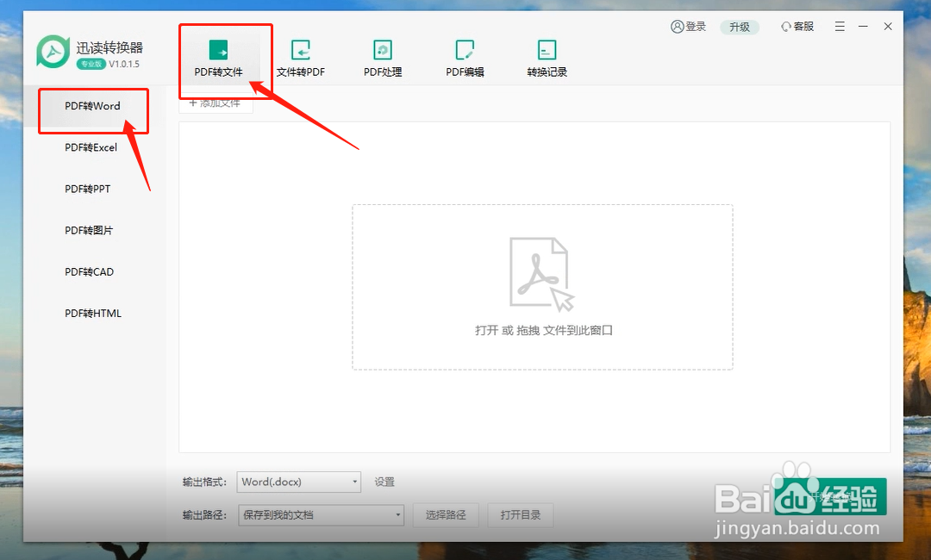
Task: Click 选择路径 to choose output path
Action: coord(446,514)
